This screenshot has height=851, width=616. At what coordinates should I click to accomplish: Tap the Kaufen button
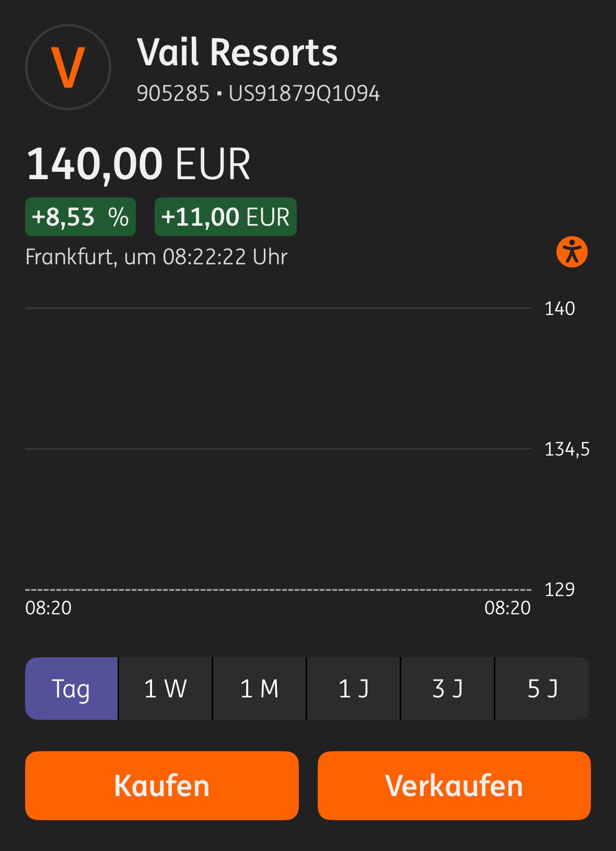pos(162,786)
